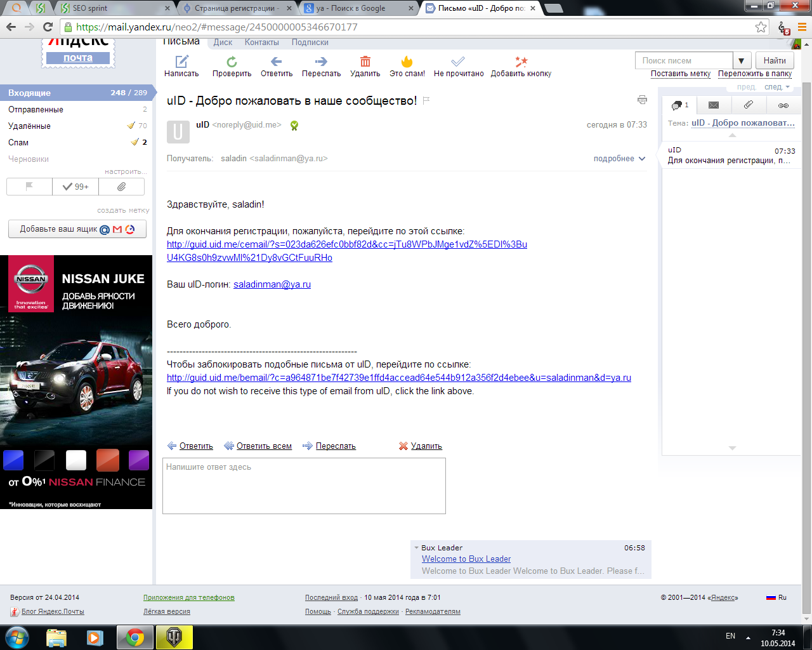The height and width of the screenshot is (650, 812).
Task: Click the Добавить кнопку wand icon
Action: (521, 62)
